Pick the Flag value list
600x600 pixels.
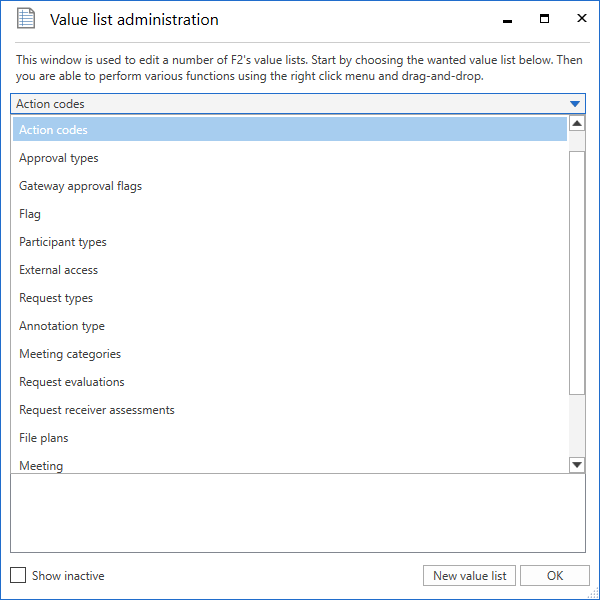pos(30,214)
